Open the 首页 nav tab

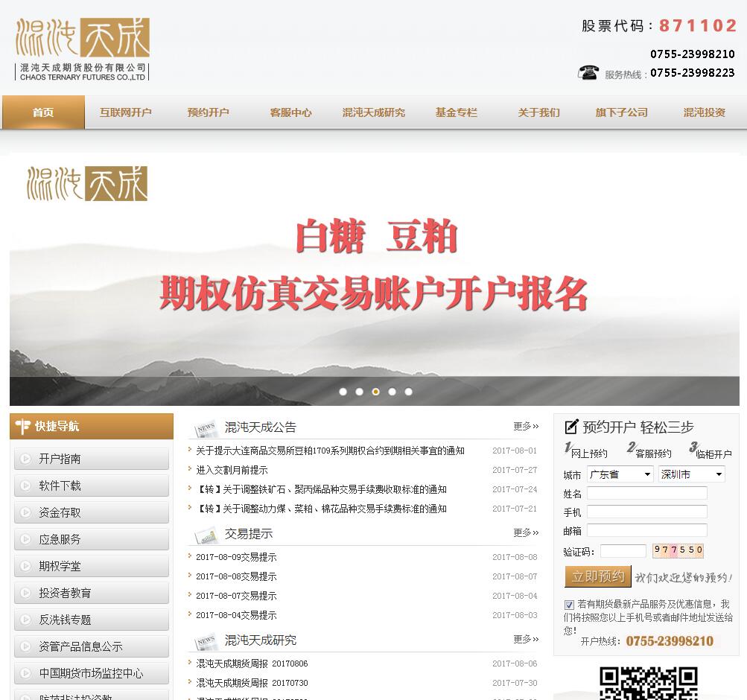(43, 112)
